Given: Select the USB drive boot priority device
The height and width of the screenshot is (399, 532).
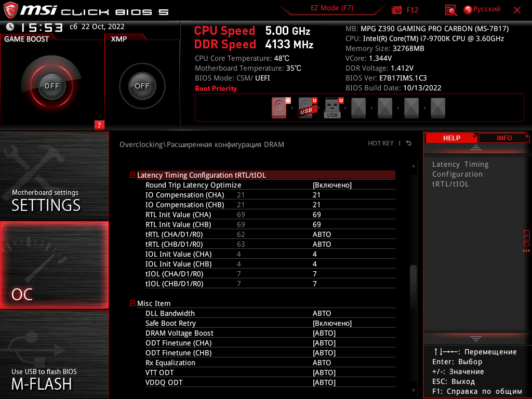Looking at the screenshot, I should click(307, 108).
